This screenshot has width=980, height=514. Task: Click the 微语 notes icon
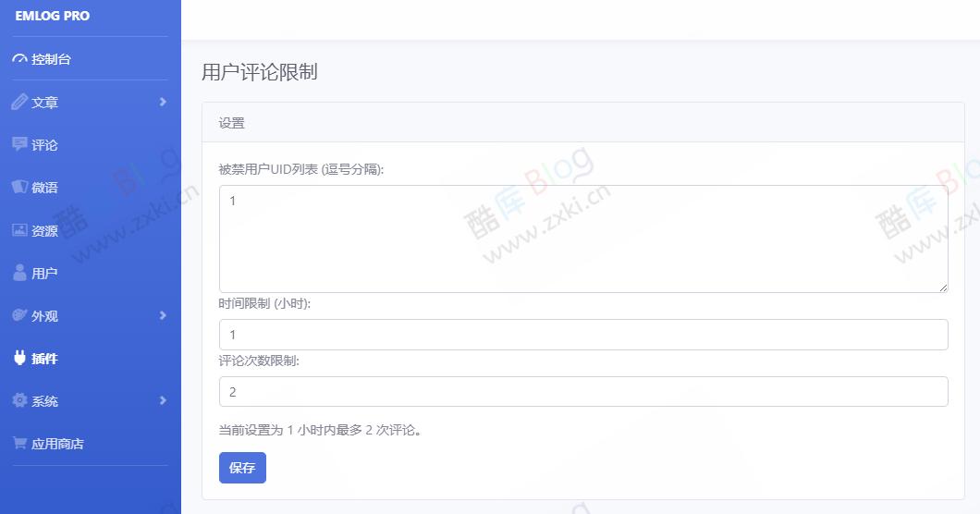(20, 187)
